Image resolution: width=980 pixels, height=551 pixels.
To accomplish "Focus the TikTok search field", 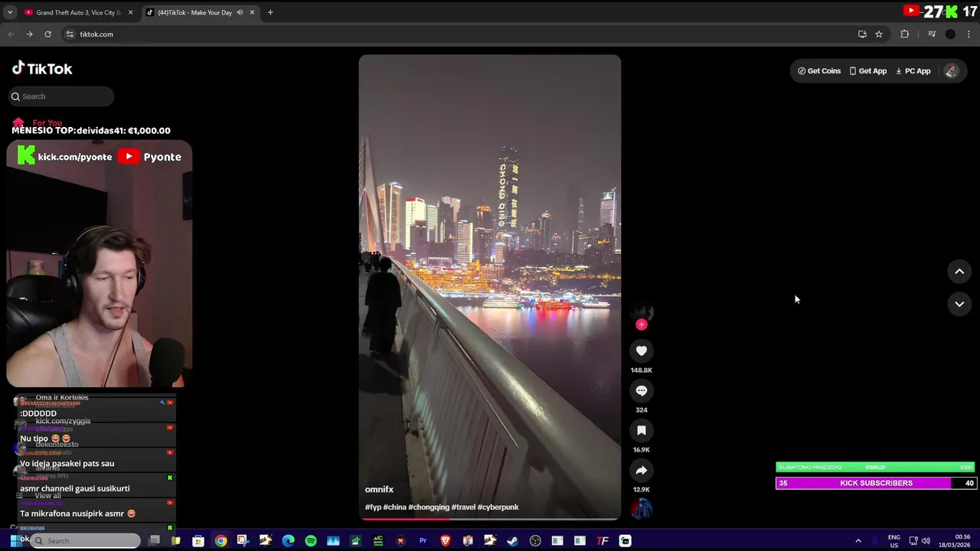I will pos(62,96).
